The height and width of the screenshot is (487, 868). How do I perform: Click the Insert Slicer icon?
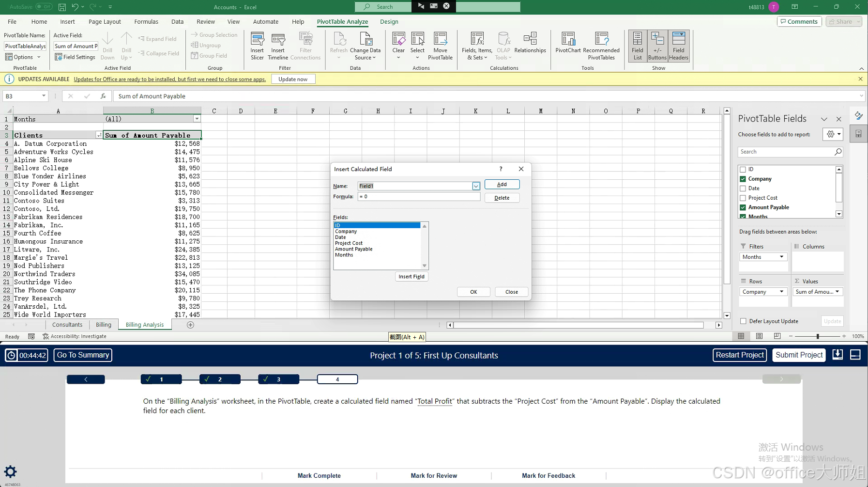click(257, 46)
